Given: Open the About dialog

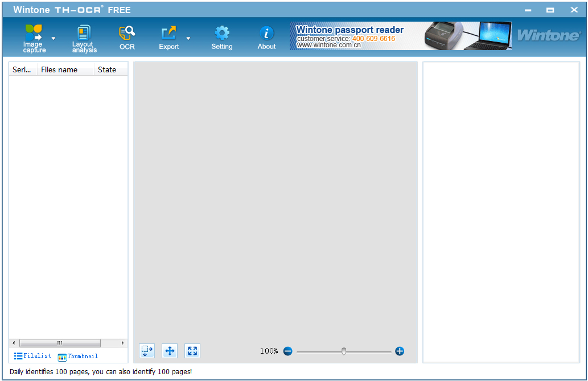Looking at the screenshot, I should (266, 36).
